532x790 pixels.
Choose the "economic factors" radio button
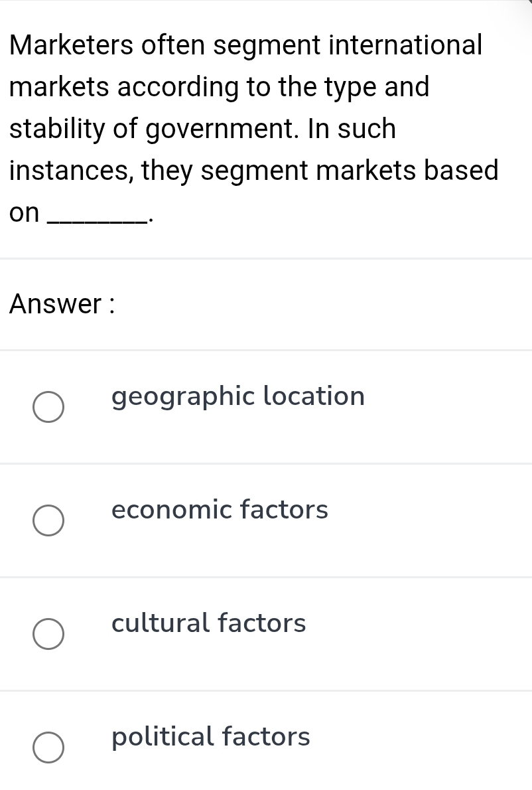pos(49,520)
